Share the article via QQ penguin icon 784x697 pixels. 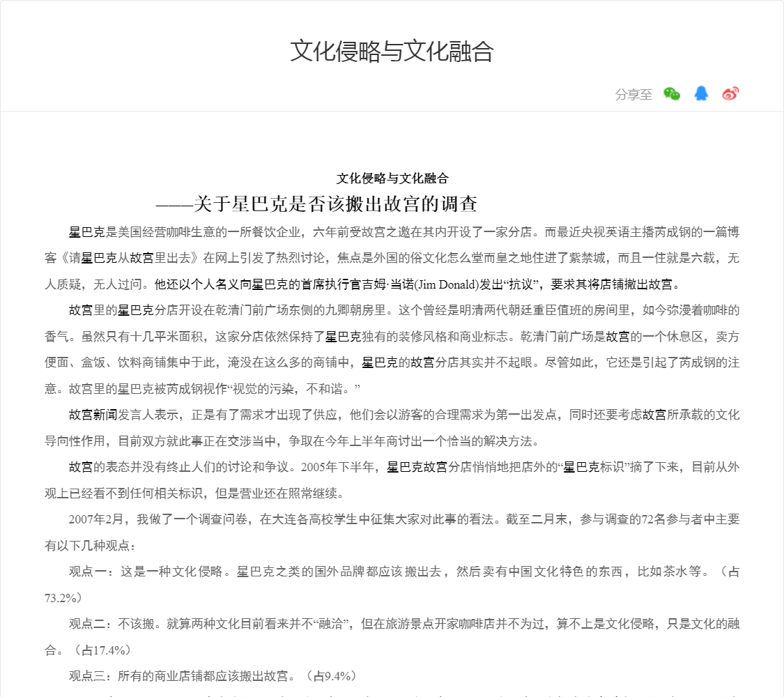pos(701,93)
